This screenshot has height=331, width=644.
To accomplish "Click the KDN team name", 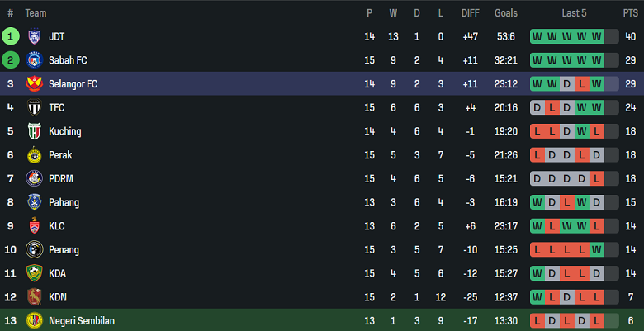I will (x=57, y=297).
